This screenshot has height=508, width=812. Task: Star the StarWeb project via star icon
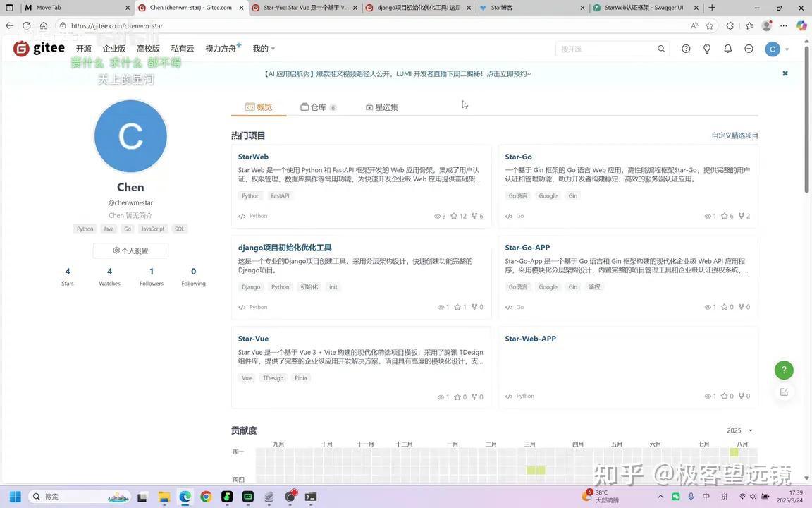tap(454, 216)
